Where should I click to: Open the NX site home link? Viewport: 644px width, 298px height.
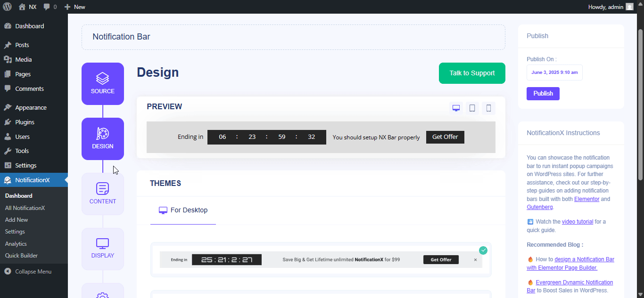[x=27, y=7]
